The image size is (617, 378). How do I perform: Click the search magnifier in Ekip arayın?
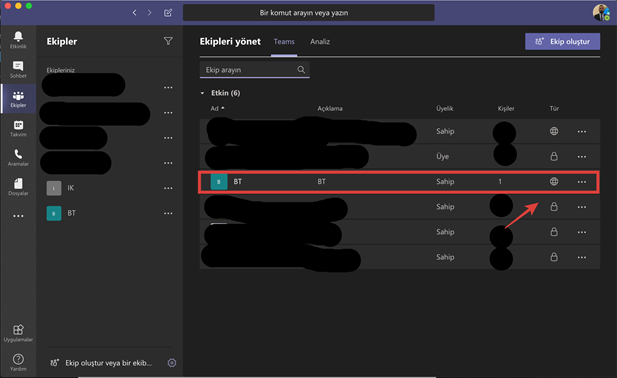pyautogui.click(x=301, y=70)
